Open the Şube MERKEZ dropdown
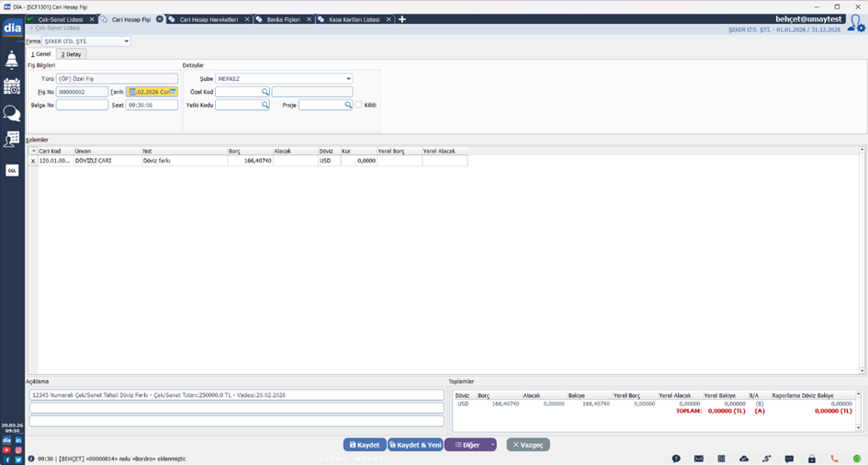The height and width of the screenshot is (465, 868). coord(349,79)
